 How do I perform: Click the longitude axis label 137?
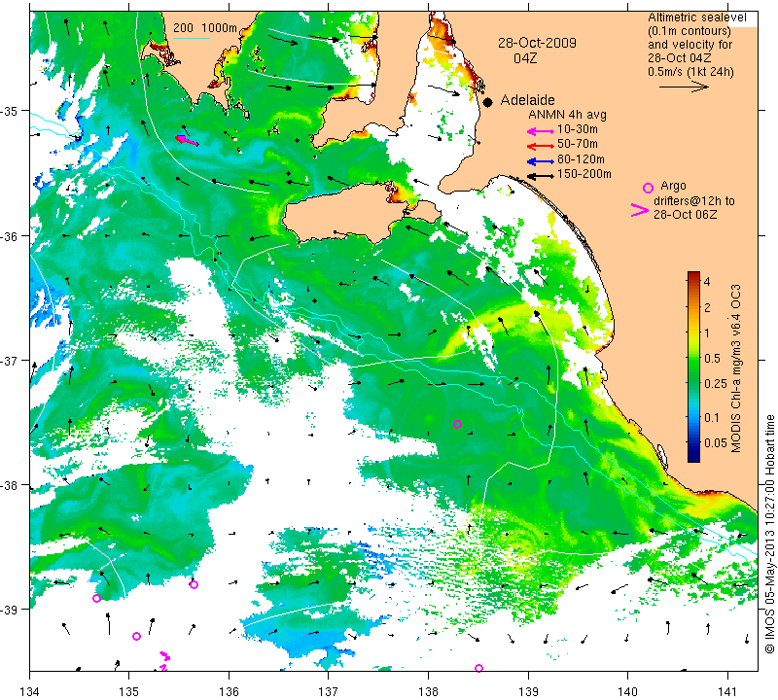pyautogui.click(x=329, y=690)
